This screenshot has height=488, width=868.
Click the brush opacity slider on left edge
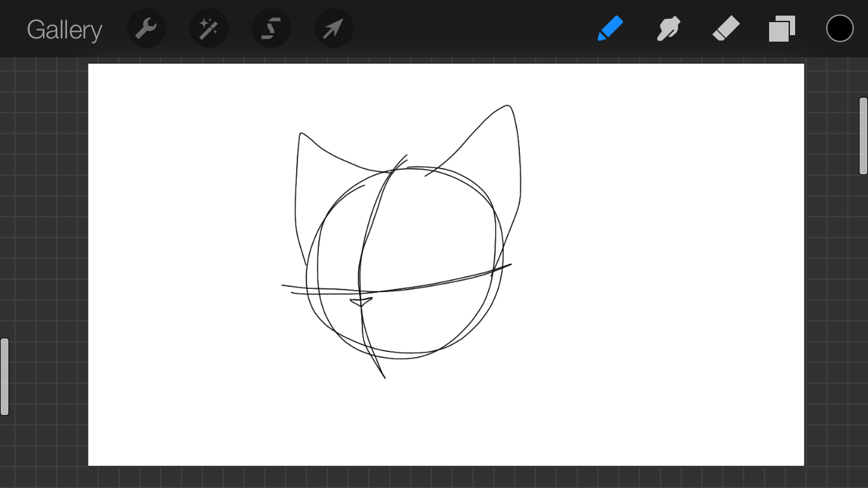[5, 377]
